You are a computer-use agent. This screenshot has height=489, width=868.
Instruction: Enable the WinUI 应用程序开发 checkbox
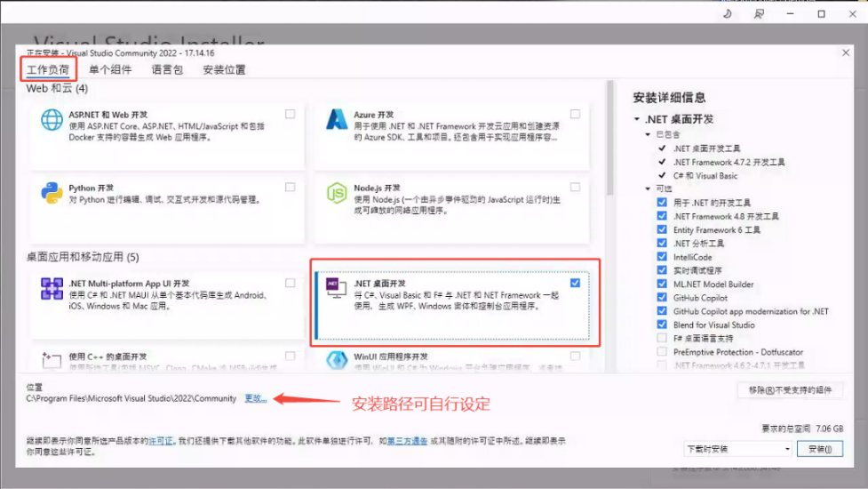(x=575, y=357)
